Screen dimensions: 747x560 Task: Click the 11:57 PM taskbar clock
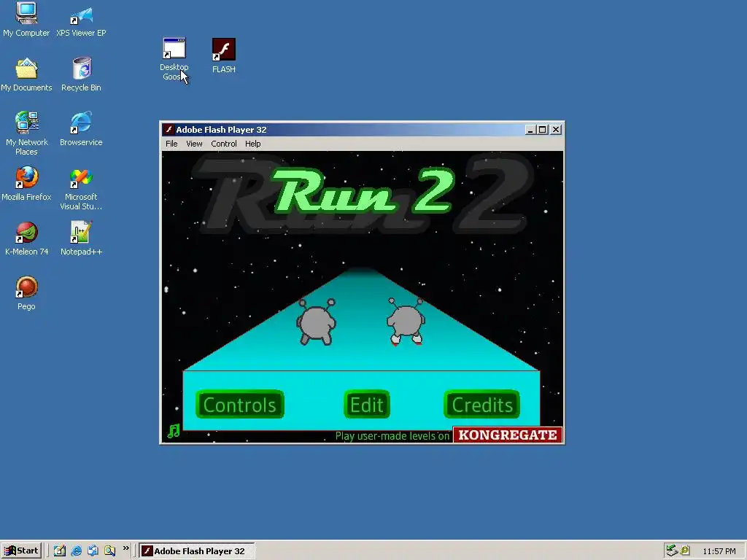point(719,551)
